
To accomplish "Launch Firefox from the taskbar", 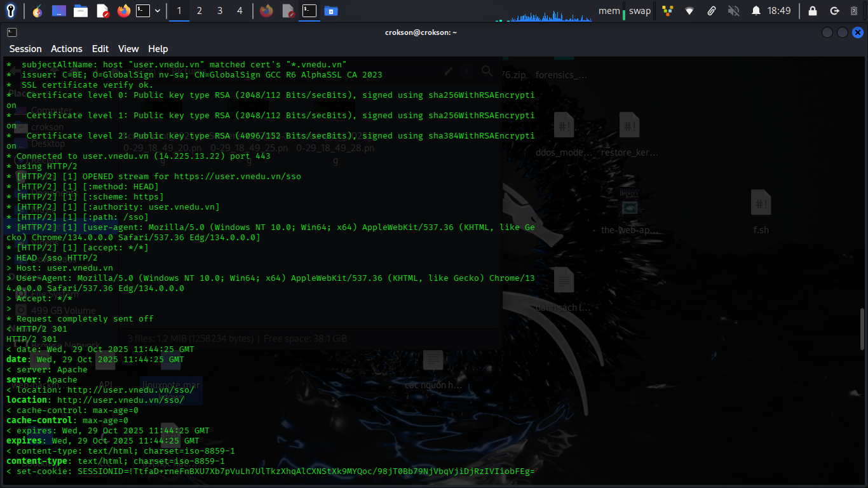I will (124, 11).
